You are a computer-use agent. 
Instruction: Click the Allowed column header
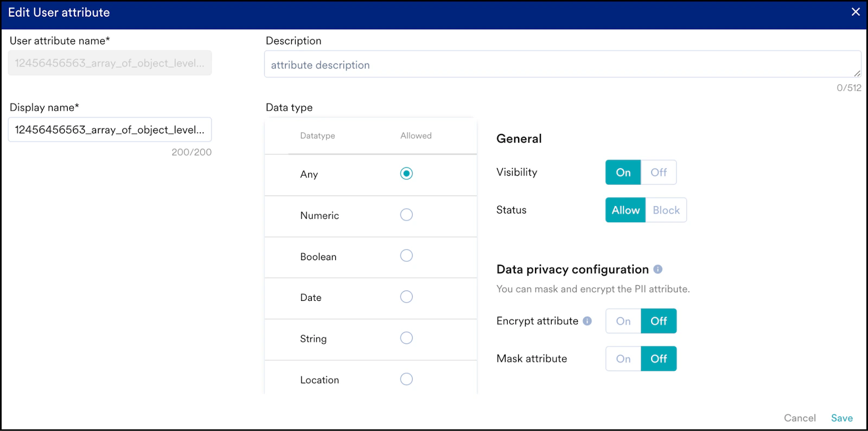click(x=416, y=136)
